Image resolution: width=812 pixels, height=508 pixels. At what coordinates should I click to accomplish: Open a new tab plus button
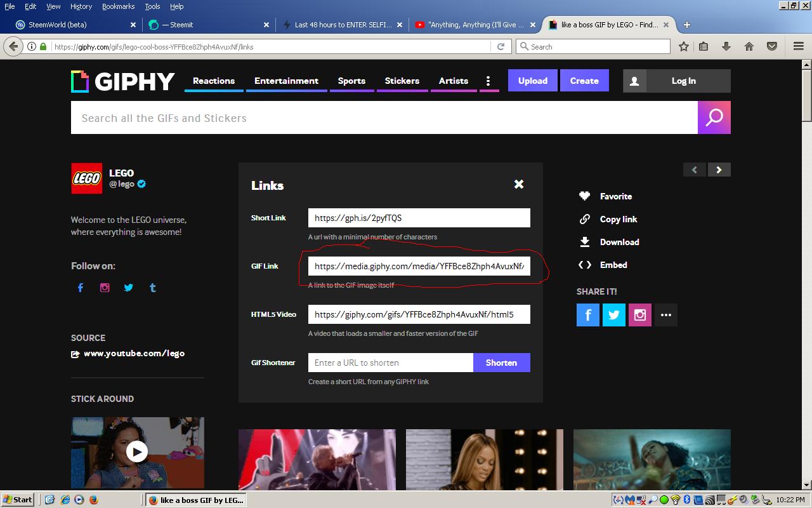tap(687, 25)
